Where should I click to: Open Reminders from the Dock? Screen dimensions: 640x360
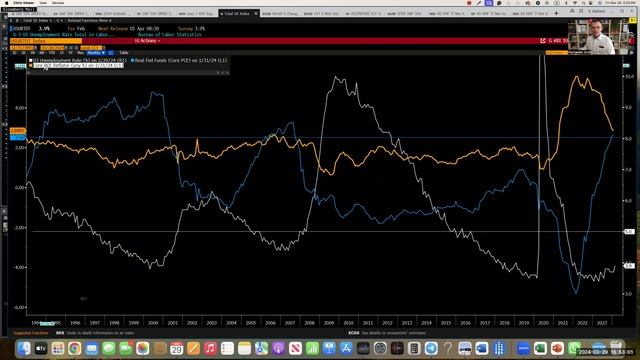click(x=227, y=348)
